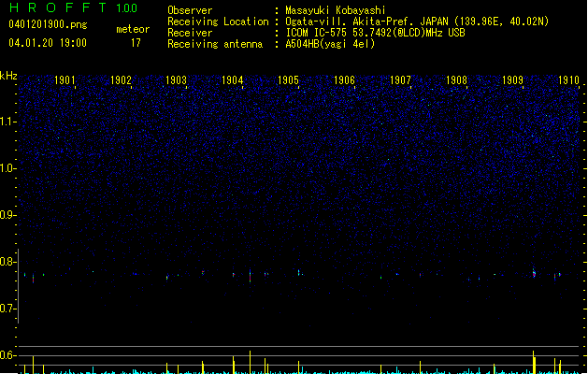This screenshot has height=374, width=588.
Task: Select the file name 0401201900.png
Action: (x=48, y=24)
